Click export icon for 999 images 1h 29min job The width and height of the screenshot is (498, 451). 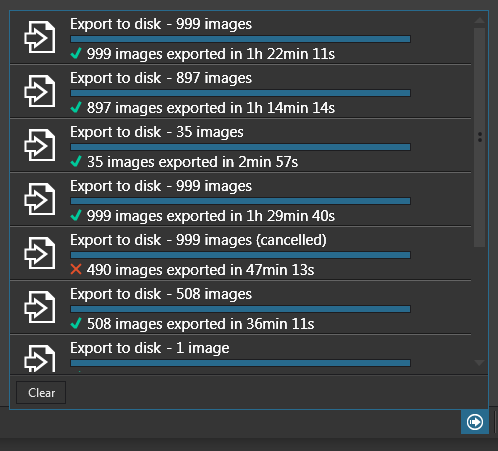pyautogui.click(x=40, y=199)
